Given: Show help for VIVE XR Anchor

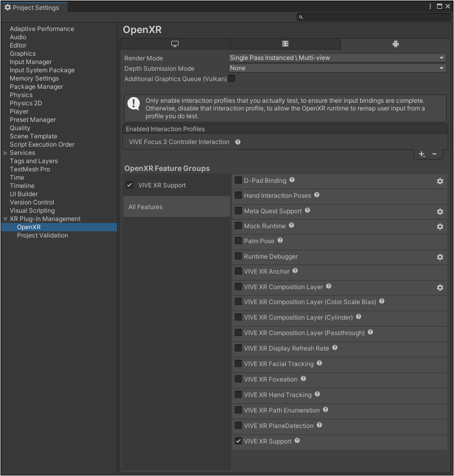Looking at the screenshot, I should (295, 271).
